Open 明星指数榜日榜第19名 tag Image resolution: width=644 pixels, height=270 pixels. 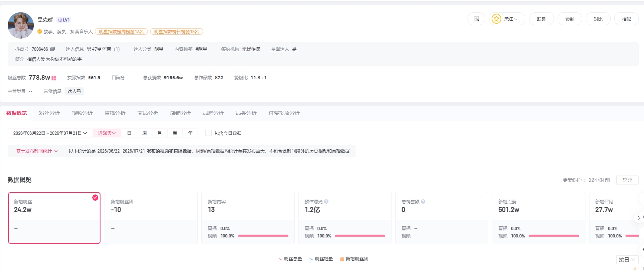point(176,32)
